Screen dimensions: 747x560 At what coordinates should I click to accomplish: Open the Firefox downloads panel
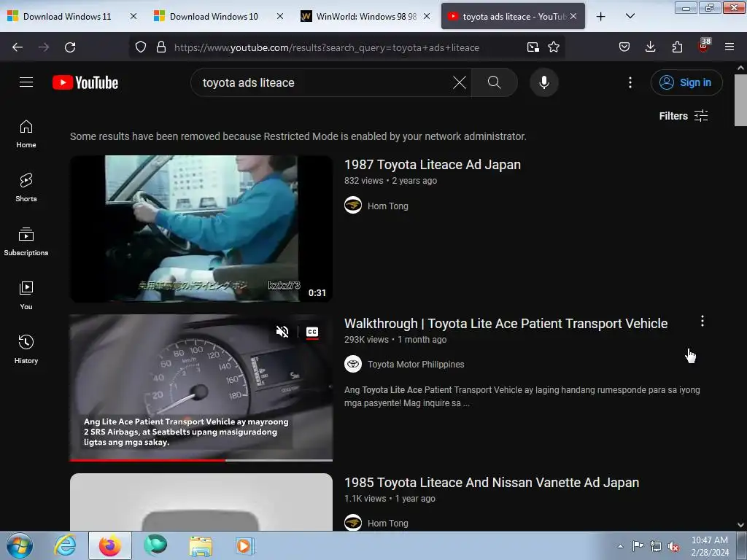point(650,47)
